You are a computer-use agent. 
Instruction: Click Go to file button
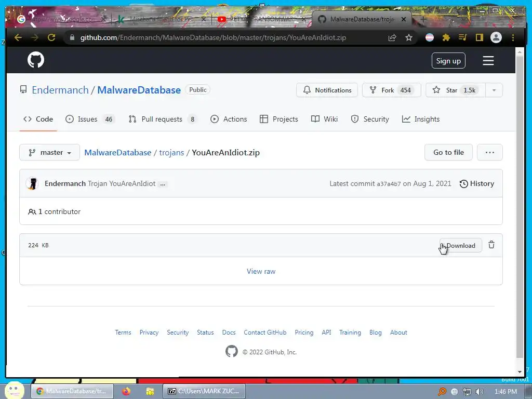(x=448, y=152)
